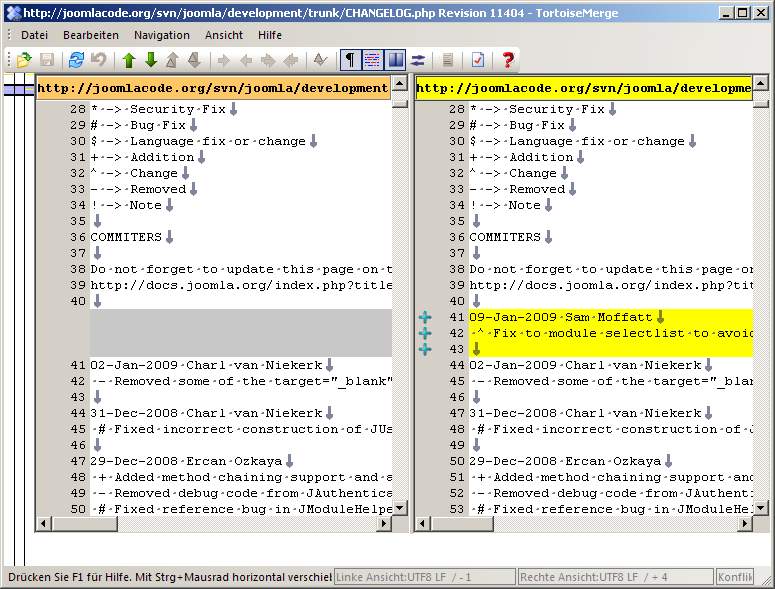
Task: Reload the files with blue refresh icon
Action: pyautogui.click(x=76, y=60)
